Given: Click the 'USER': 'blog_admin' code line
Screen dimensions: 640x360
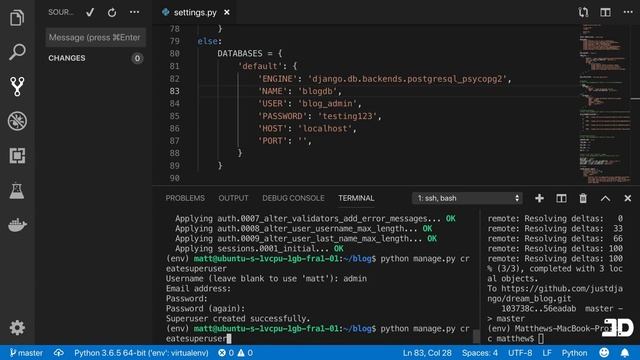Looking at the screenshot, I should [309, 104].
